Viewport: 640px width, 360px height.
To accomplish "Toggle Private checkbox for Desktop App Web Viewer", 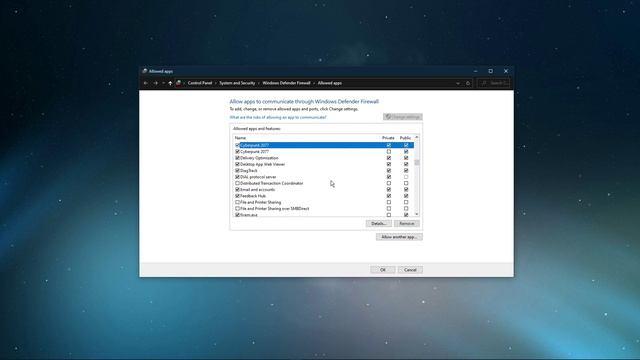I will 389,164.
